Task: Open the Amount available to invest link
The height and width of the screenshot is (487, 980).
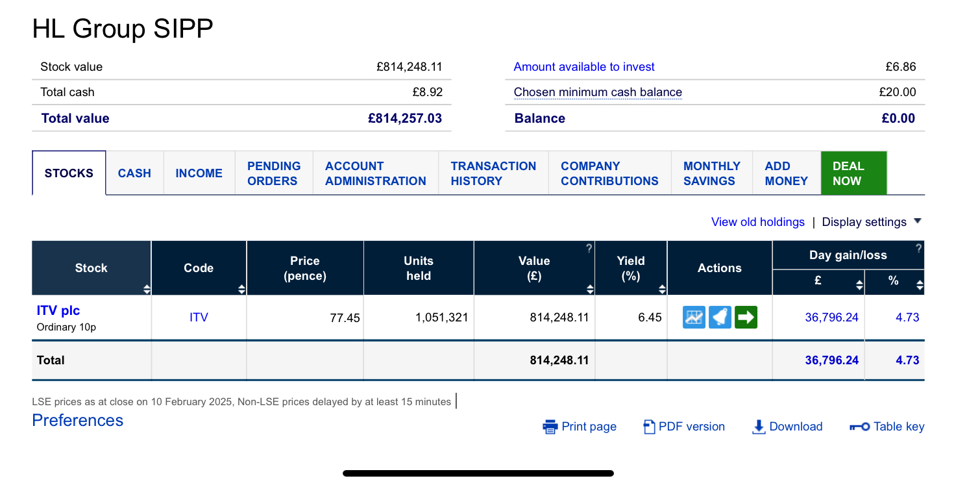Action: point(584,67)
